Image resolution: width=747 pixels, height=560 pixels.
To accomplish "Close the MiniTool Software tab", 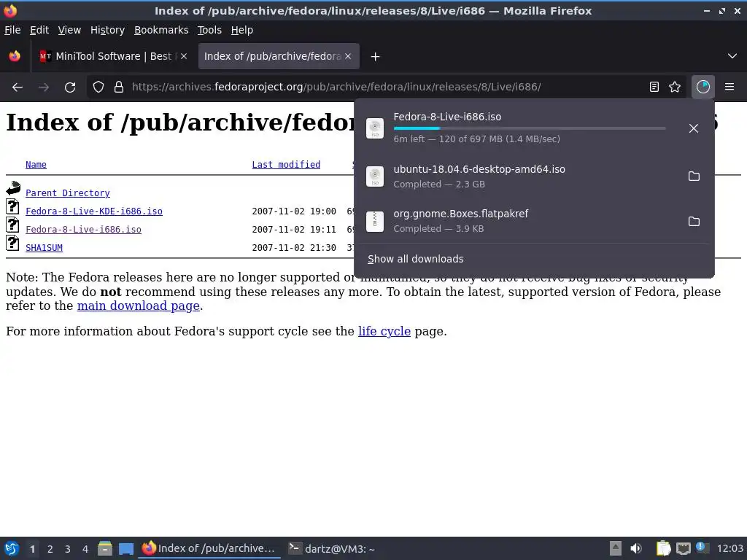I will (x=184, y=56).
